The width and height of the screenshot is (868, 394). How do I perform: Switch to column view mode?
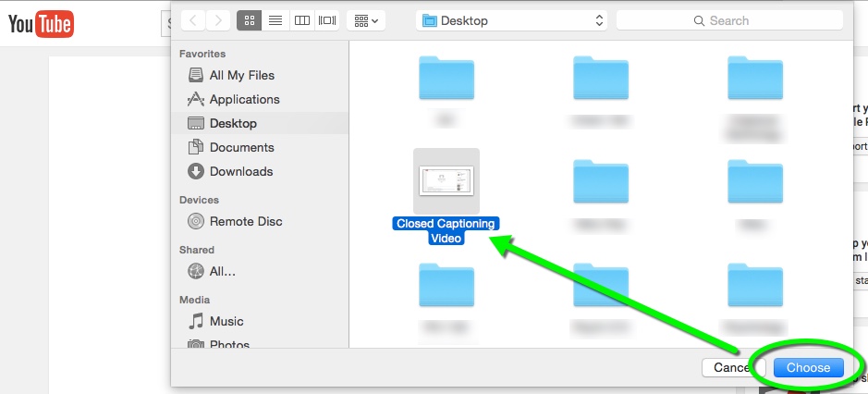(301, 19)
